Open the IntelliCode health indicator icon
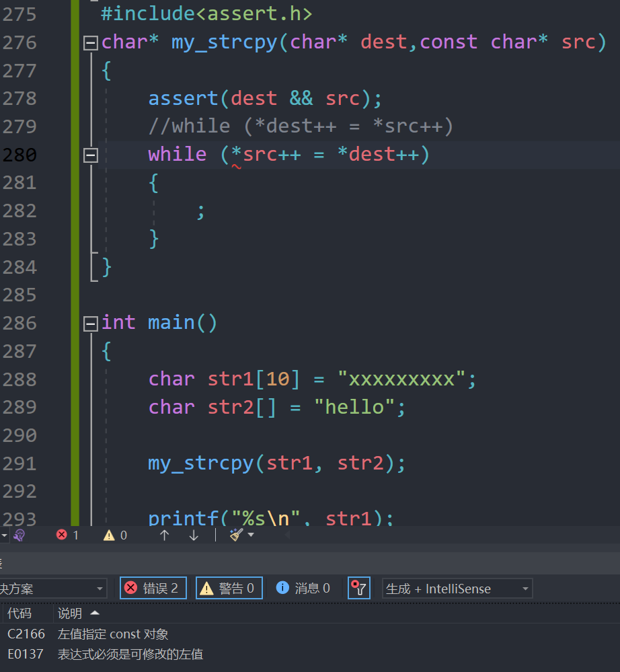This screenshot has height=672, width=620. coord(20,535)
